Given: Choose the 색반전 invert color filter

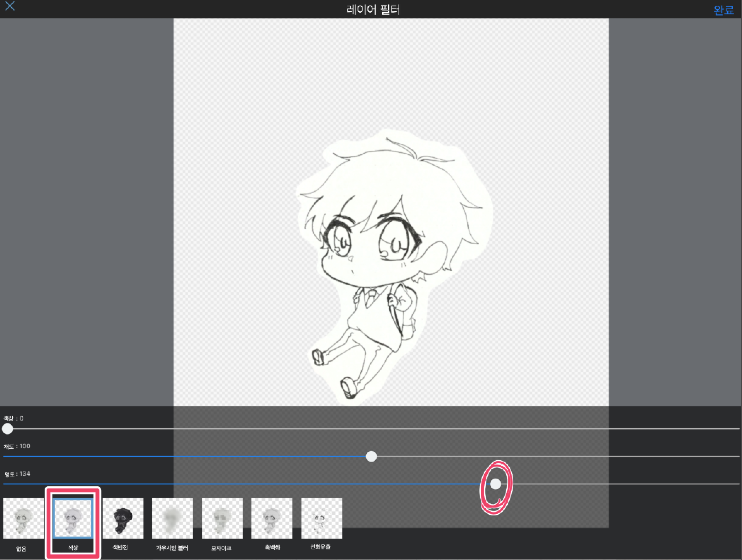Looking at the screenshot, I should 123,518.
